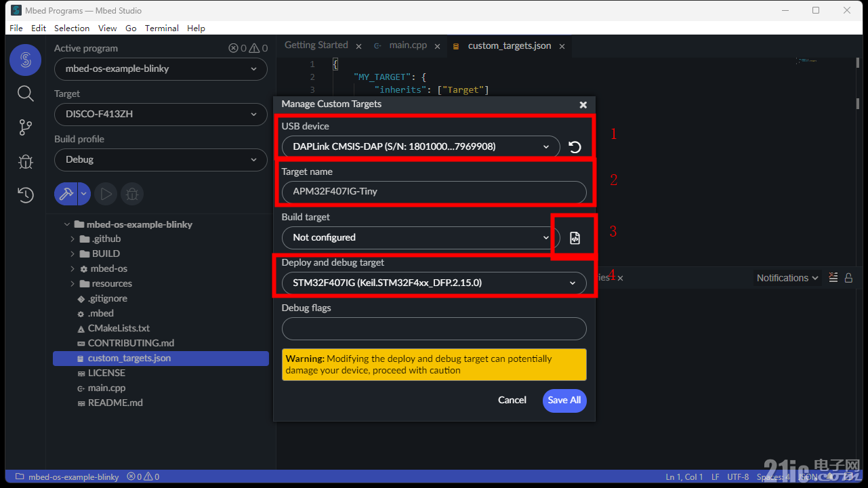Open Active program dropdown mbed-os-example-blinky
The height and width of the screenshot is (488, 868).
click(x=161, y=68)
